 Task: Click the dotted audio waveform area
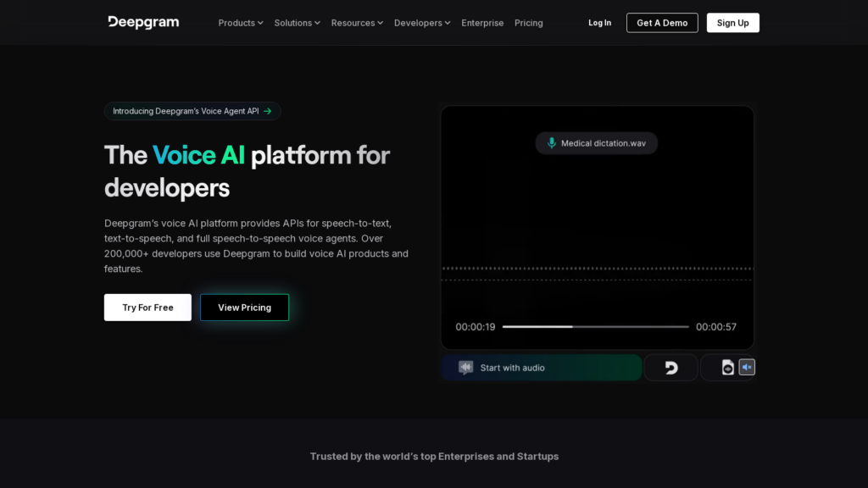(598, 274)
